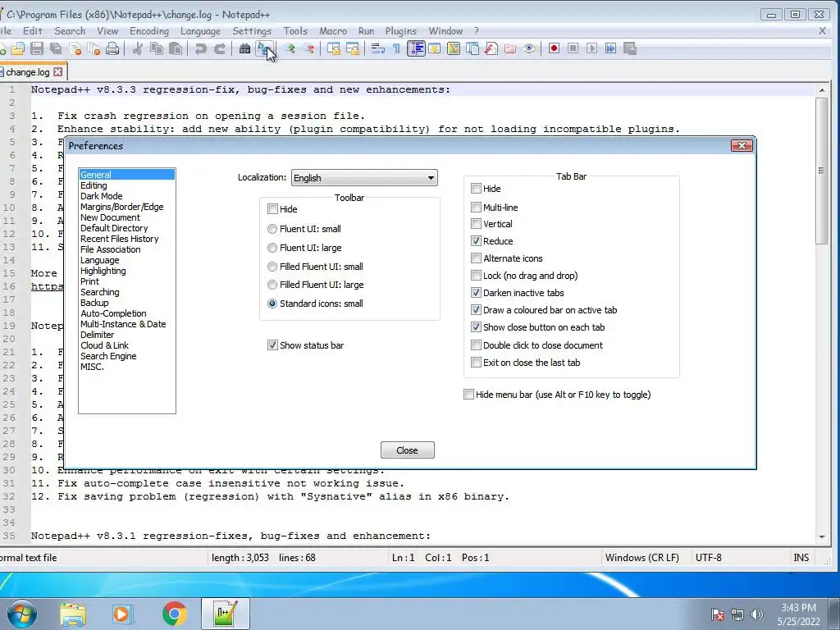Toggle the Monitoring eye icon
This screenshot has width=840, height=630.
(529, 48)
